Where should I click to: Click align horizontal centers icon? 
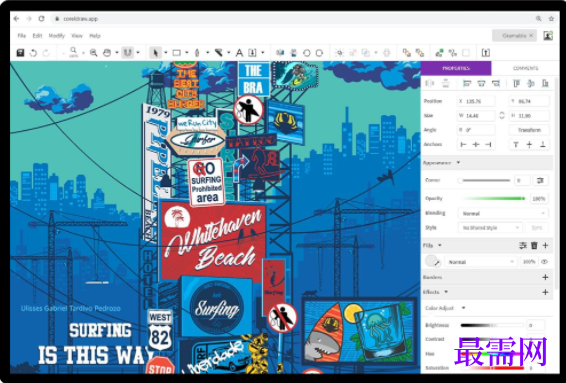481,83
